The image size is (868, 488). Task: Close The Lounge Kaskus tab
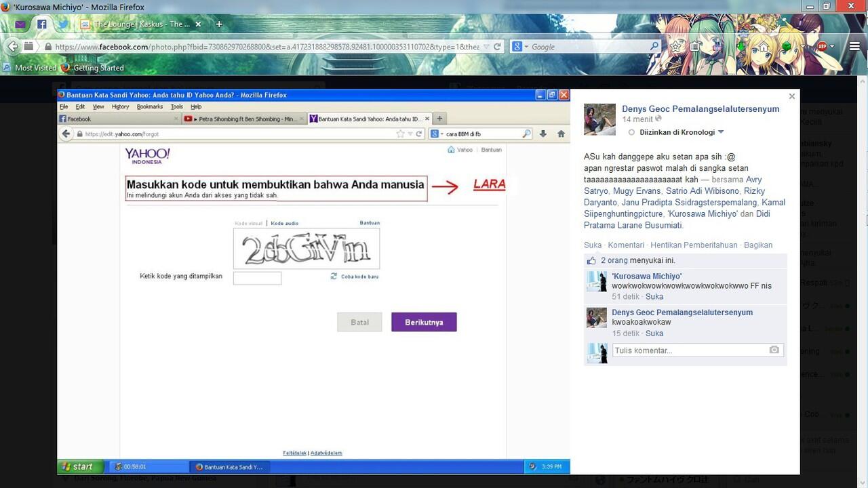pos(198,24)
